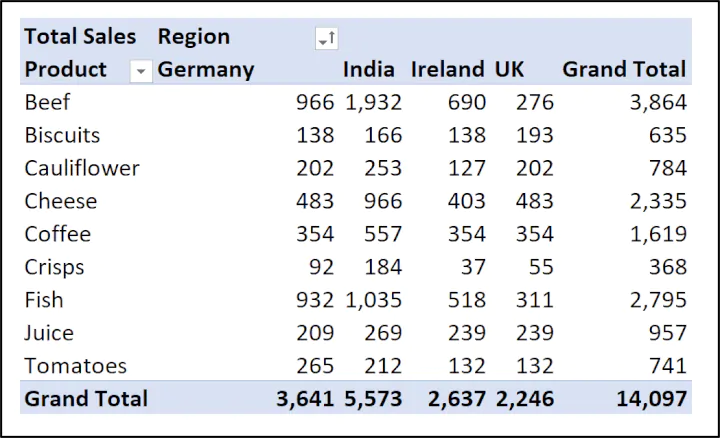Select the UK column header
720x438 pixels.
click(x=509, y=70)
